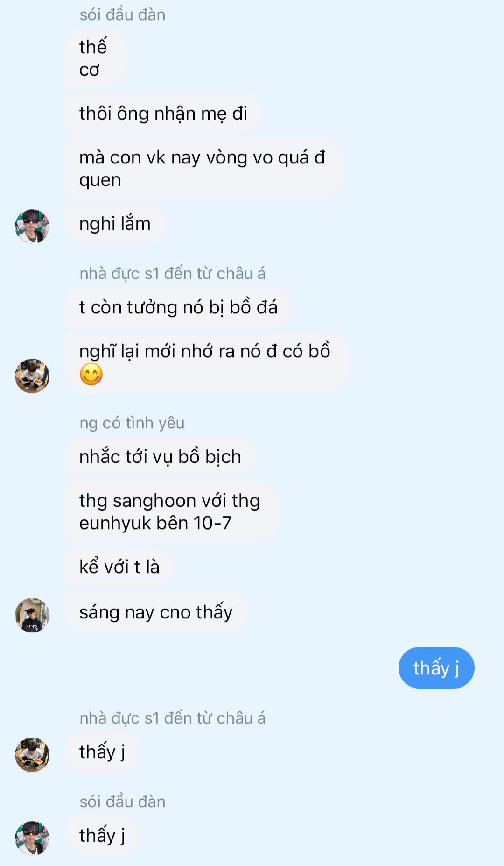Tap 'thg sanghoon với thg eunhyuk' message
Viewport: 504px width, 866px height.
[x=171, y=511]
